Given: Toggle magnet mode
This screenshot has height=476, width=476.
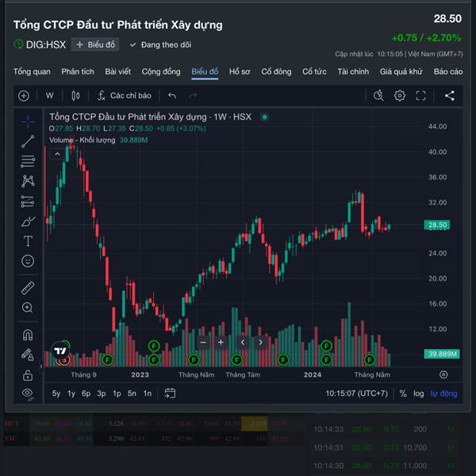Looking at the screenshot, I should 28,335.
